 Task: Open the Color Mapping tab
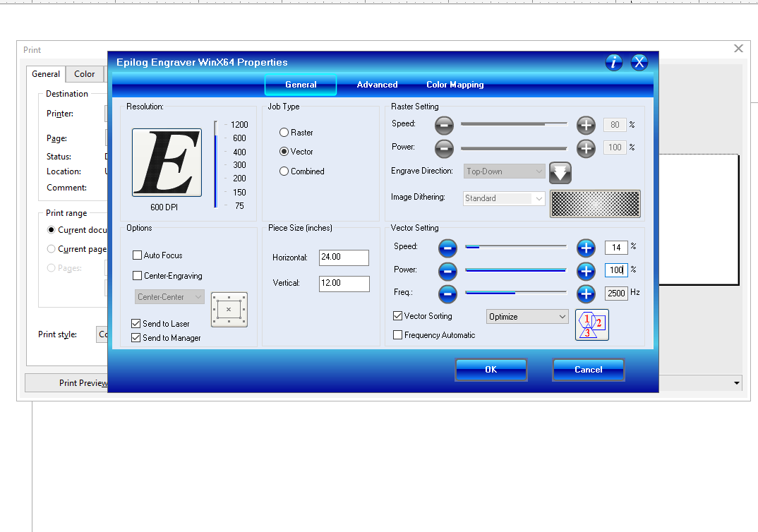[x=455, y=85]
